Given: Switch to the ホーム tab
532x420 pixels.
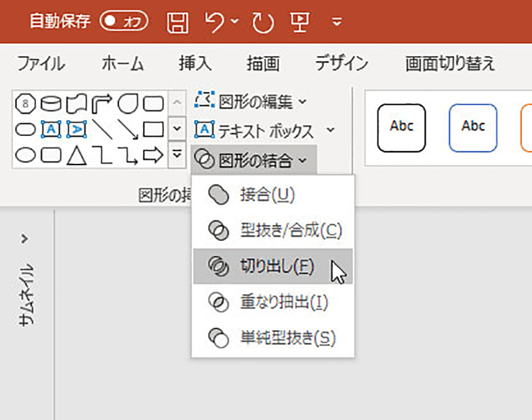Looking at the screenshot, I should (122, 63).
